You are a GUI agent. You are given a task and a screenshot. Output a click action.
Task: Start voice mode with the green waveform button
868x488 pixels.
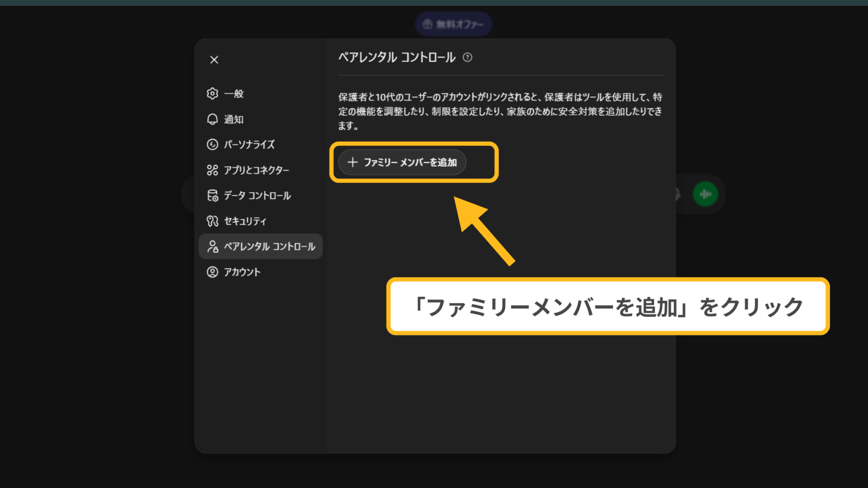pos(706,194)
